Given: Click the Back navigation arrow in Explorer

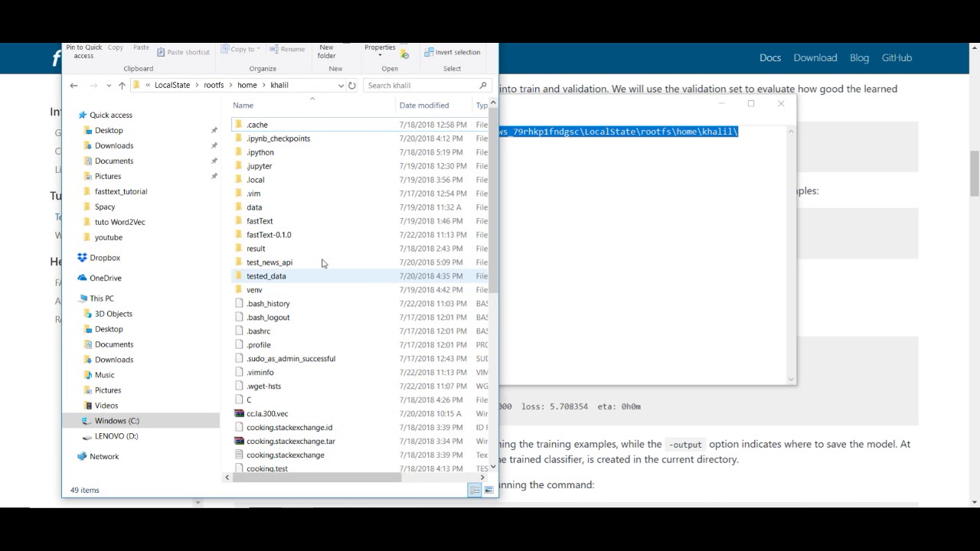Looking at the screenshot, I should point(73,86).
